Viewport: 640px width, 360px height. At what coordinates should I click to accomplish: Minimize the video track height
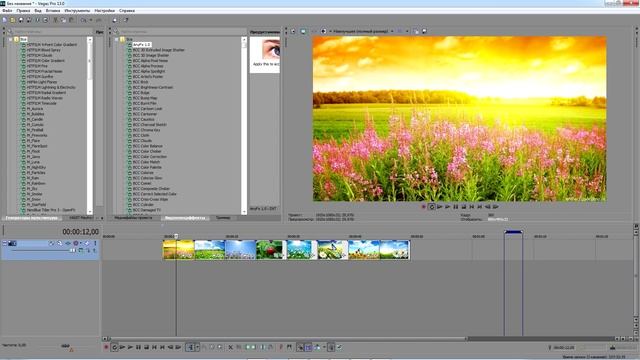[5, 243]
